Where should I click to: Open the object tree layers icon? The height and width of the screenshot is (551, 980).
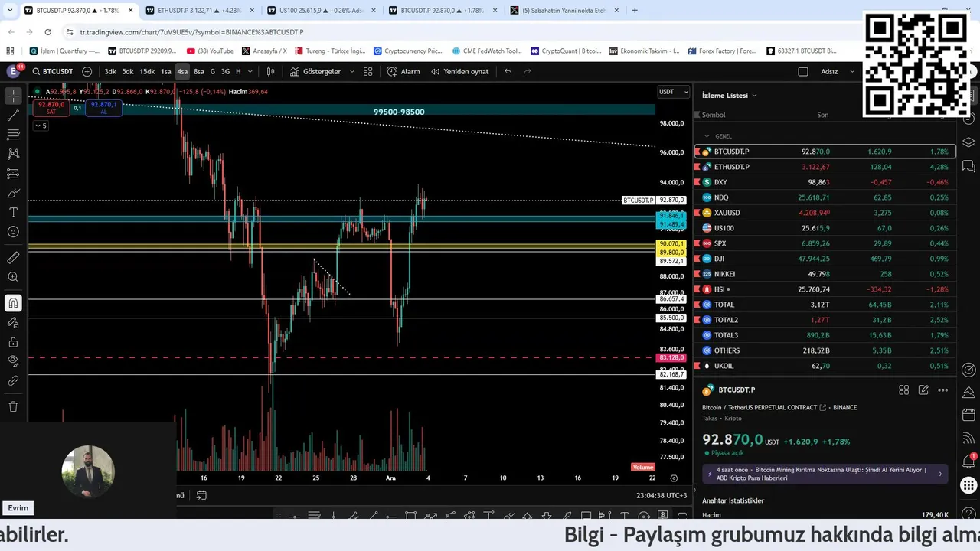[969, 142]
